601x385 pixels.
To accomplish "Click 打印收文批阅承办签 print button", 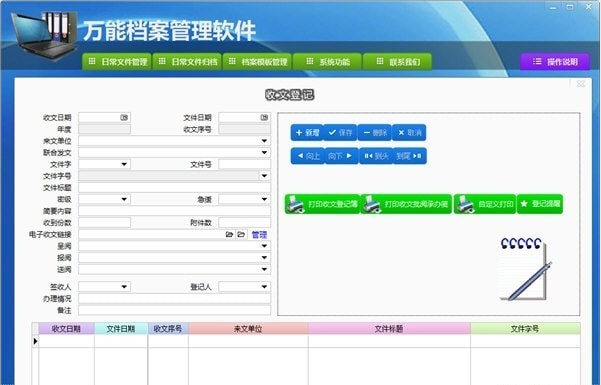I will tap(406, 204).
